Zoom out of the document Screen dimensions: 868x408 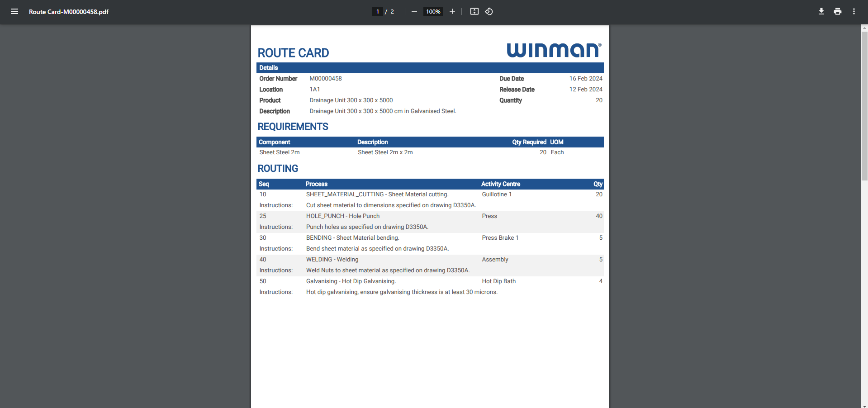click(x=414, y=11)
